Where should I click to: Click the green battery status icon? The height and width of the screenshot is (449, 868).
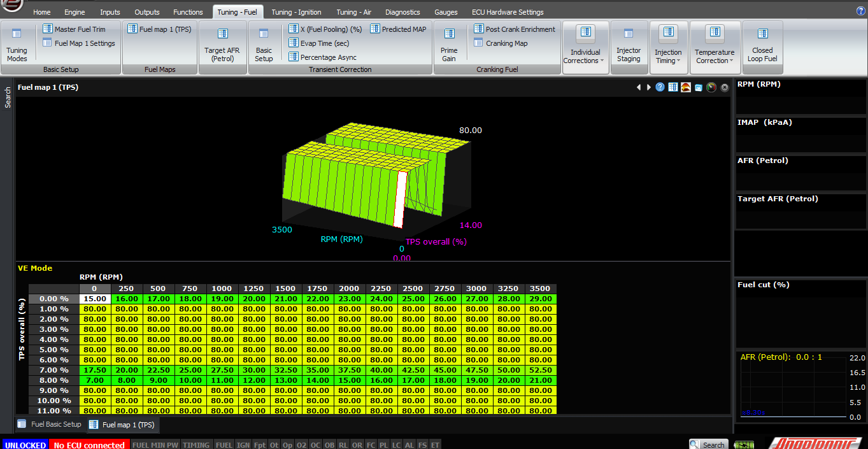click(x=743, y=445)
